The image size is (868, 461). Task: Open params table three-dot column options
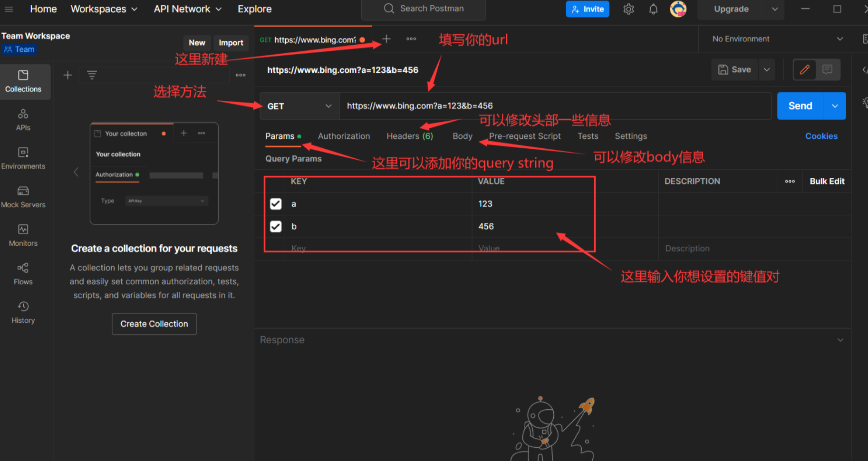(x=790, y=181)
